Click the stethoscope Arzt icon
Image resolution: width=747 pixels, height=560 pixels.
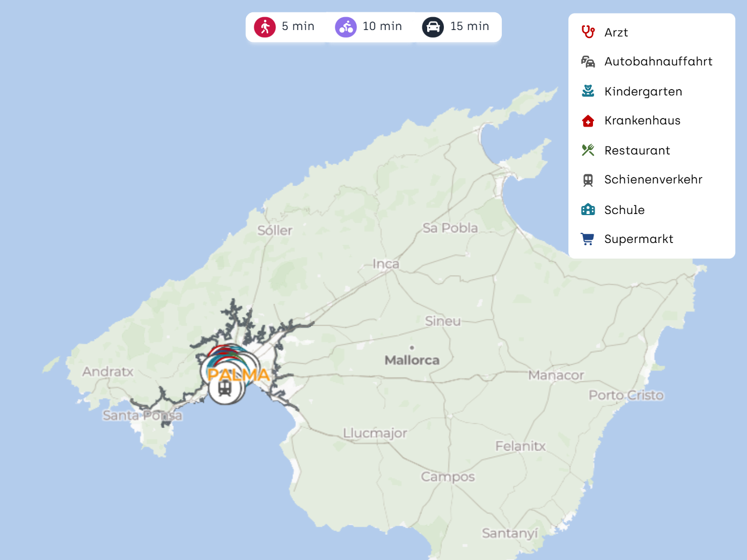tap(588, 32)
